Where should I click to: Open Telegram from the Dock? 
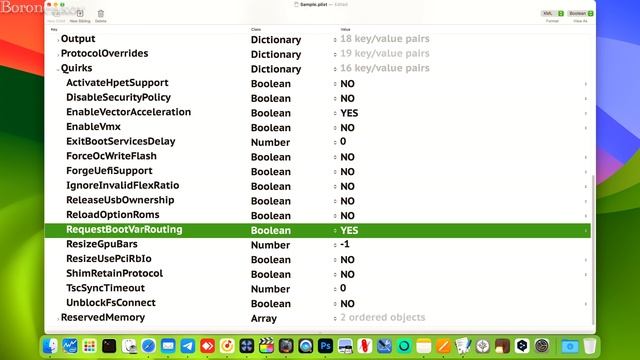click(188, 346)
